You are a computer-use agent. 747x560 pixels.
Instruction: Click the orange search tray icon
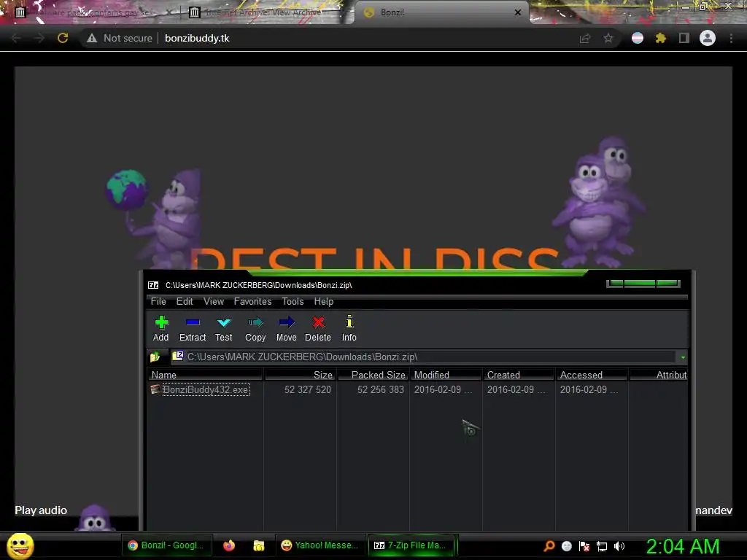(549, 546)
